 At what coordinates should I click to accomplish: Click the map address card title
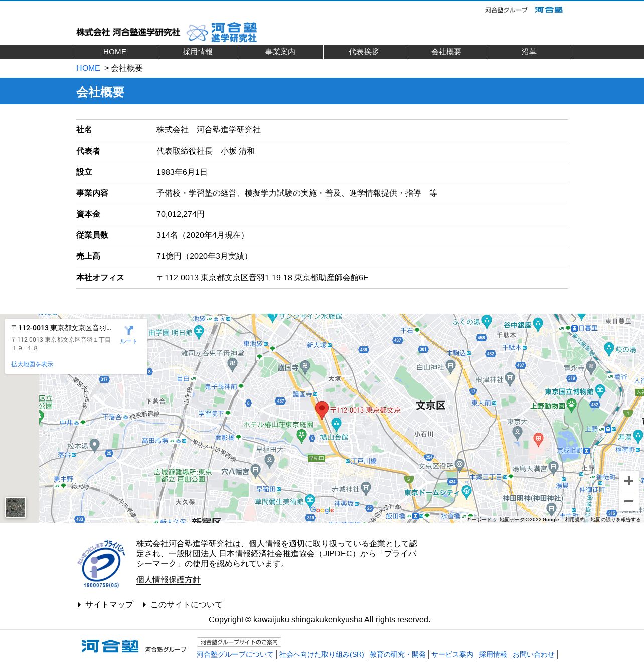coord(61,328)
